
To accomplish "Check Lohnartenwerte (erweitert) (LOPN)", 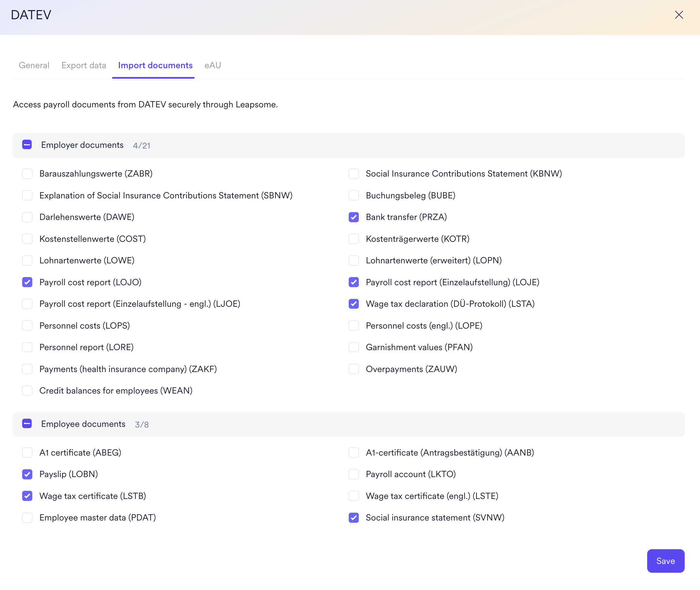I will pyautogui.click(x=354, y=260).
